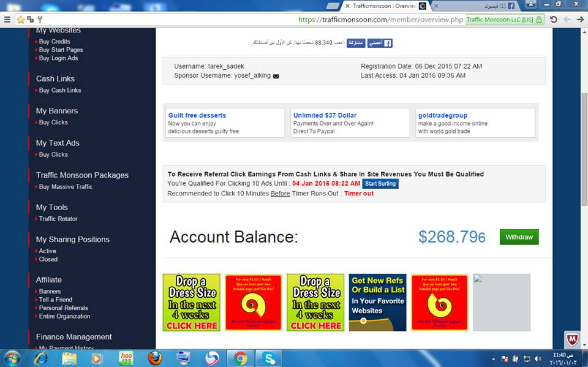The width and height of the screenshot is (588, 367).
Task: Open the Windows Start menu
Action: coord(12,358)
